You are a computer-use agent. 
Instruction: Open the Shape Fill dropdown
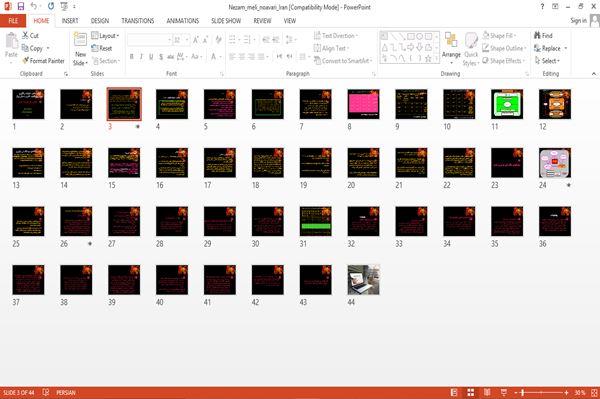click(x=499, y=36)
